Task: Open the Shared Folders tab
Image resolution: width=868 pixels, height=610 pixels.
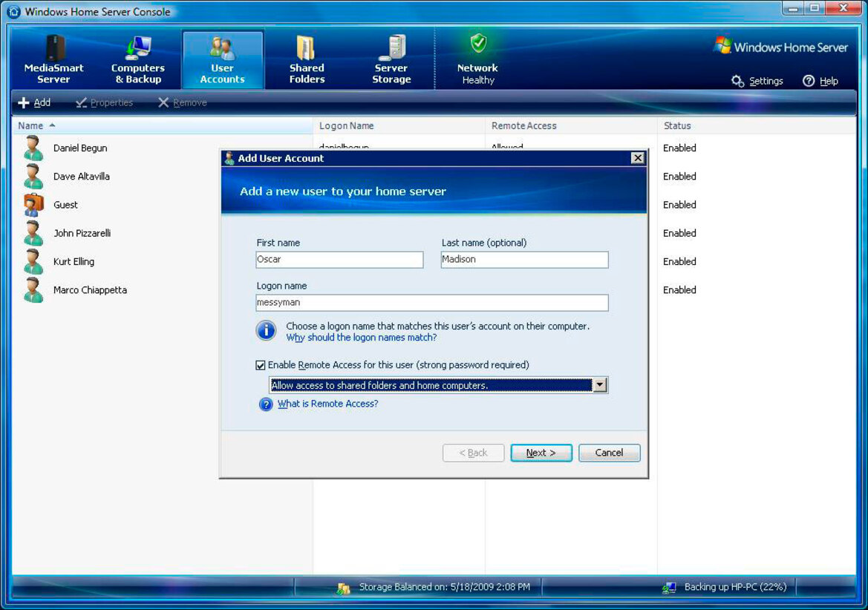Action: coord(307,59)
